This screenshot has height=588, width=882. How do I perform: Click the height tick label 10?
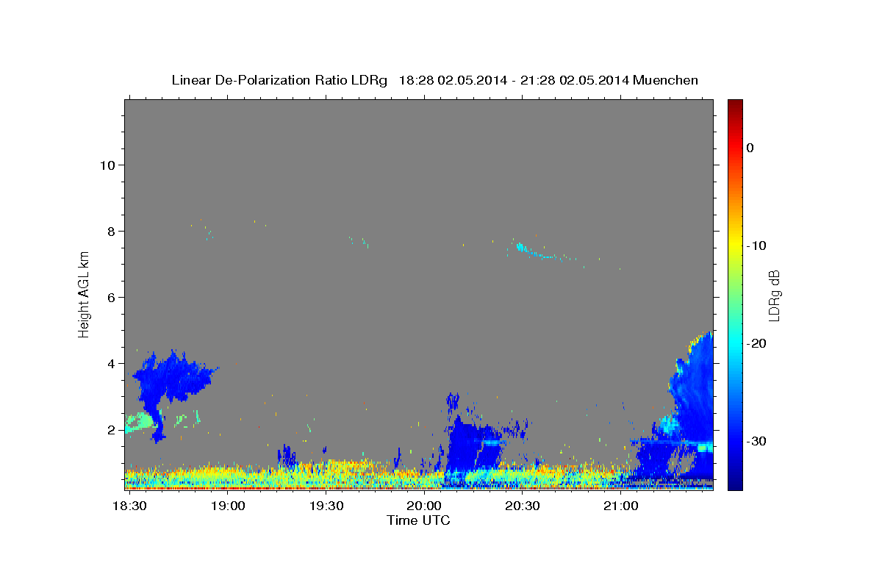(x=107, y=165)
